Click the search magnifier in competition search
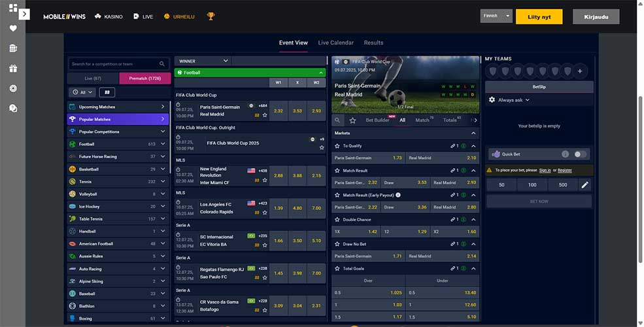Image resolution: width=644 pixels, height=327 pixels. click(162, 64)
